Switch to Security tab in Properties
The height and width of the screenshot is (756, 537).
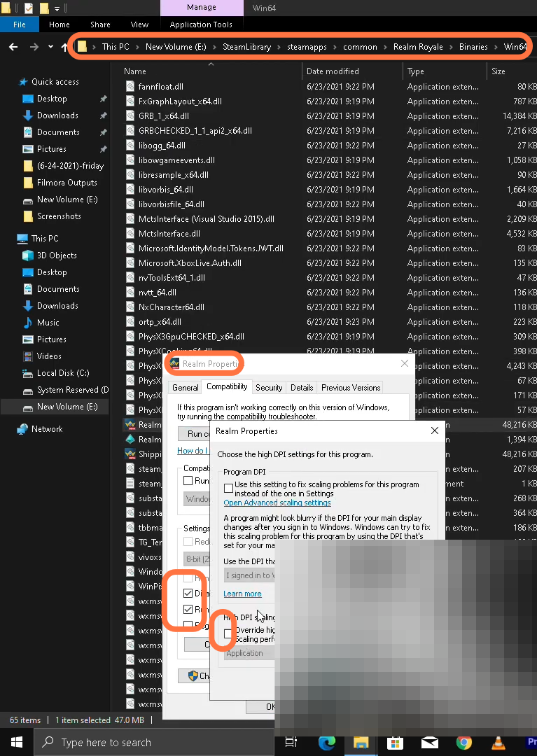coord(269,388)
